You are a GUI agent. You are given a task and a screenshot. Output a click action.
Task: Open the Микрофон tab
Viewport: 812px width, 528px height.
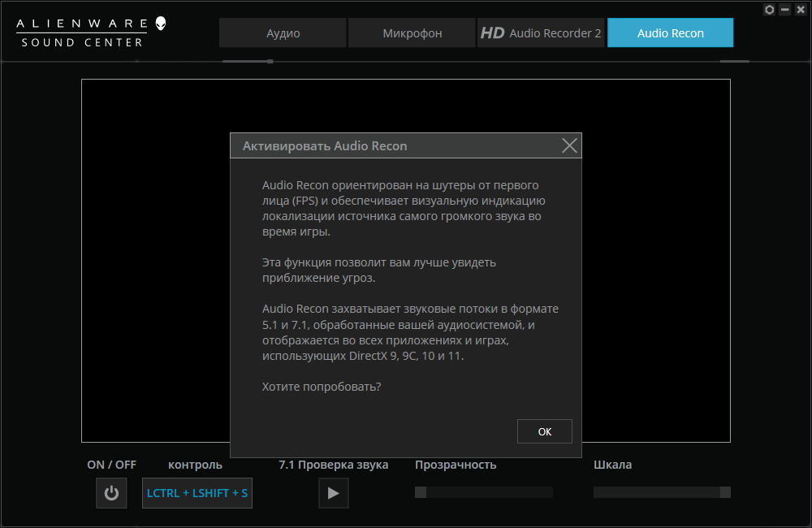(412, 32)
